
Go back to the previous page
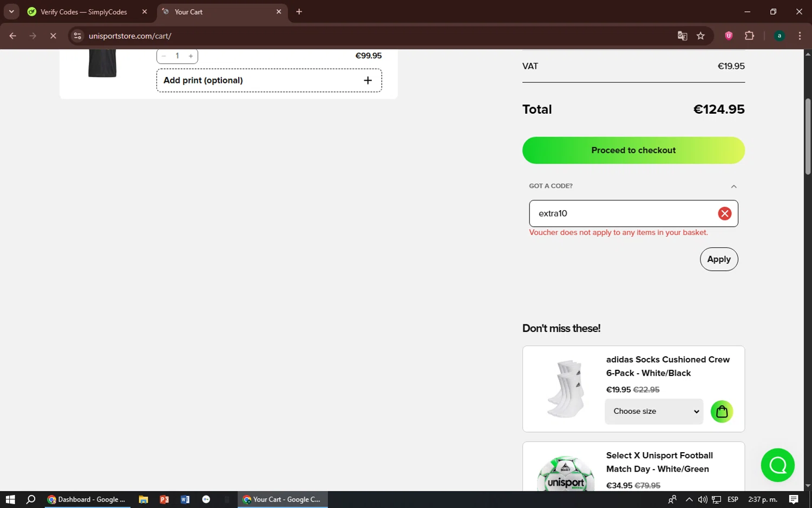[x=12, y=36]
